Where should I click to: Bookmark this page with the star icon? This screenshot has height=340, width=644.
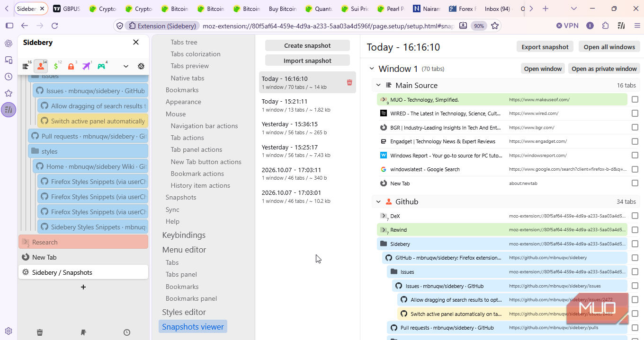[495, 26]
